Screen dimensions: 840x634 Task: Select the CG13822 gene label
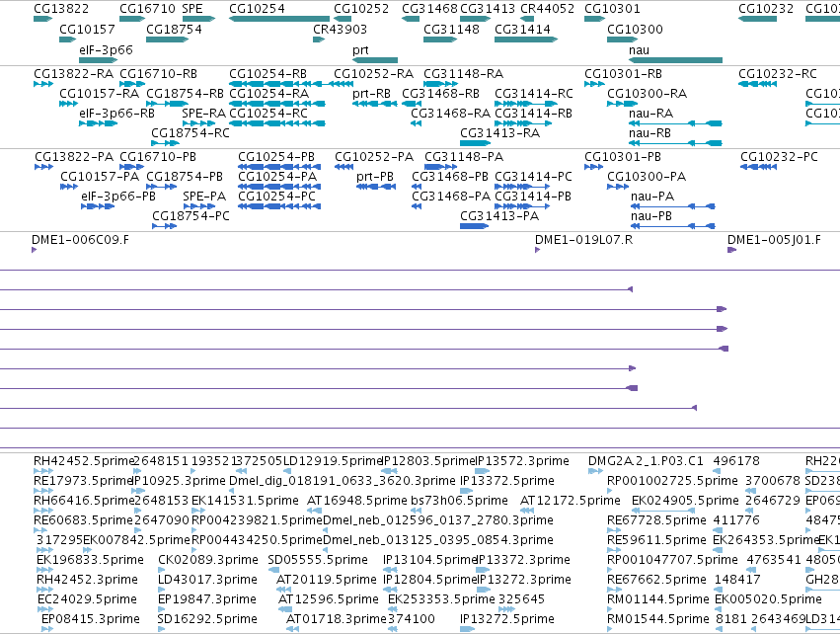61,9
